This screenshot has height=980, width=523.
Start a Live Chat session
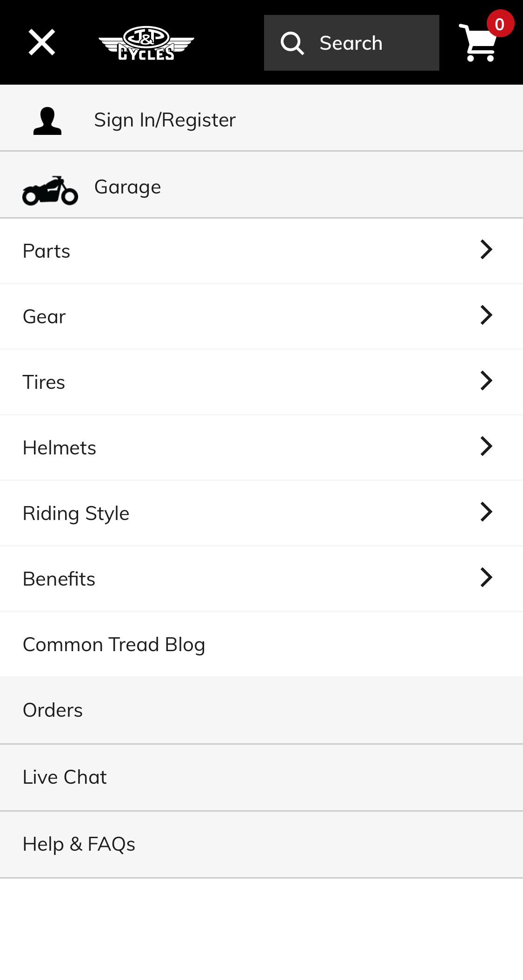coord(65,777)
